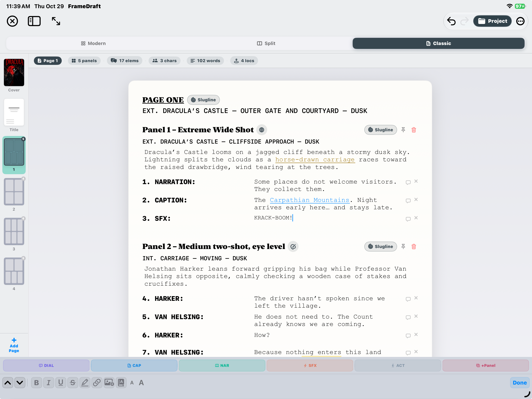Close the editor with the X circle icon

12,21
